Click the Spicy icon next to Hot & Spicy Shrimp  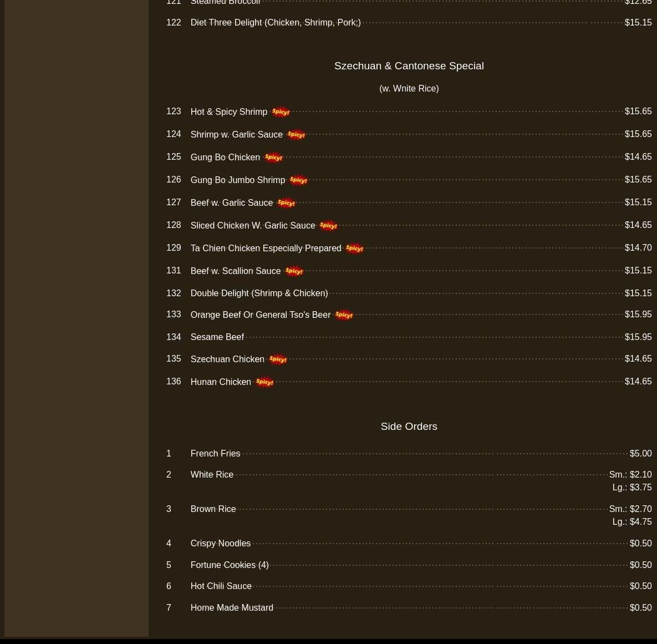281,112
